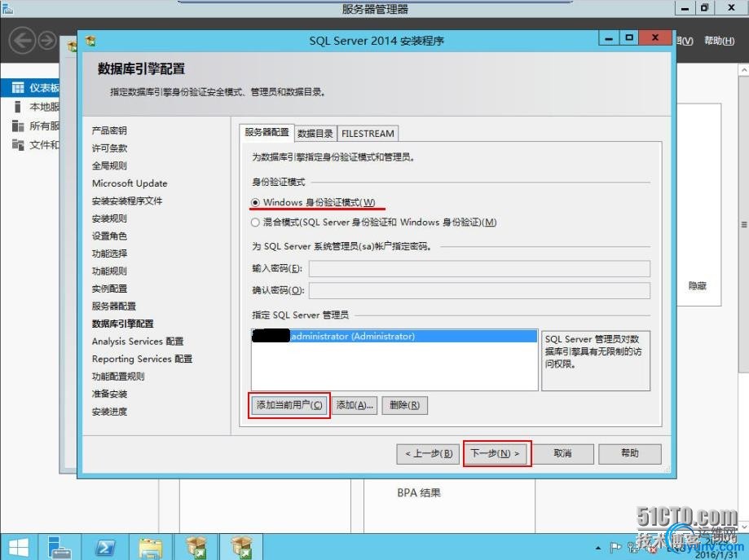The height and width of the screenshot is (560, 749).
Task: Click the 安装安装程序文件 step
Action: point(127,201)
